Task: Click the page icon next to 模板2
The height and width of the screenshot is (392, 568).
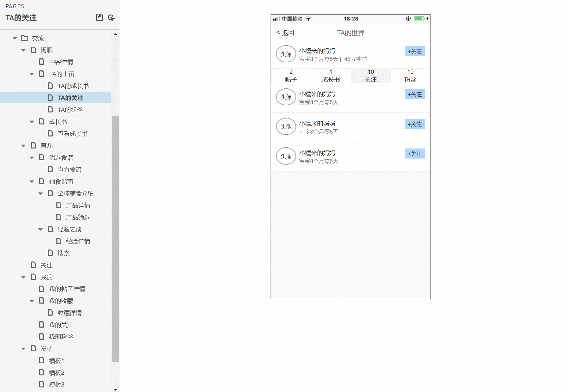Action: 42,372
